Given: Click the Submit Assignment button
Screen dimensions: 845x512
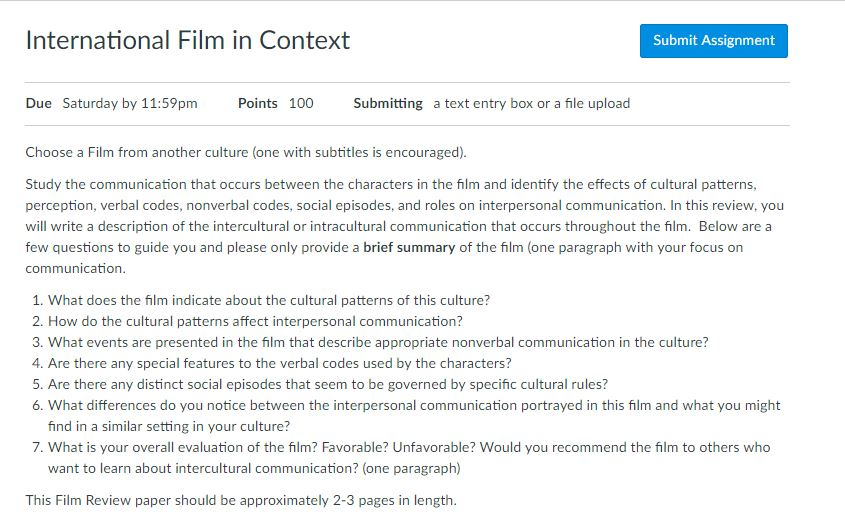Looking at the screenshot, I should pyautogui.click(x=714, y=41).
